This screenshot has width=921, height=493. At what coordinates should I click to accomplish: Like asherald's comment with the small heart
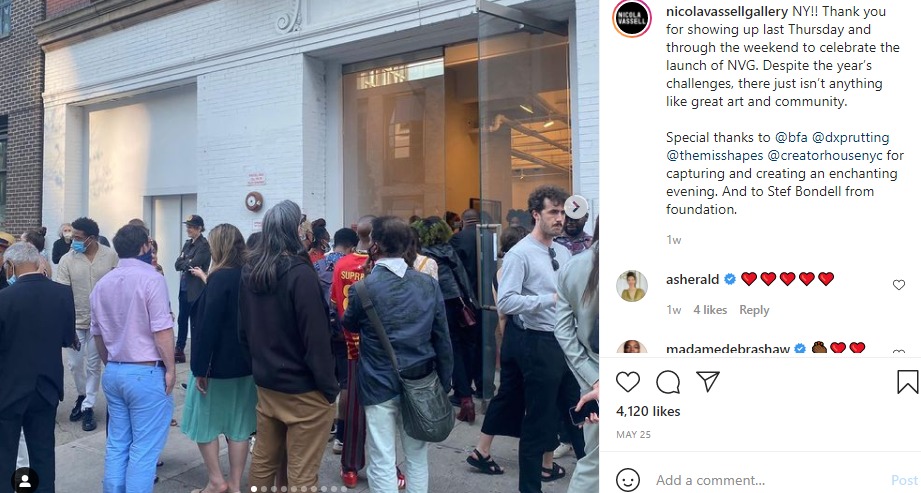click(x=899, y=285)
